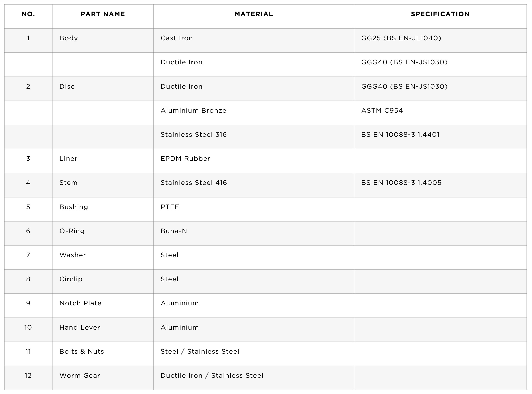Select the Liner part name cell
The height and width of the screenshot is (394, 532).
(x=103, y=161)
